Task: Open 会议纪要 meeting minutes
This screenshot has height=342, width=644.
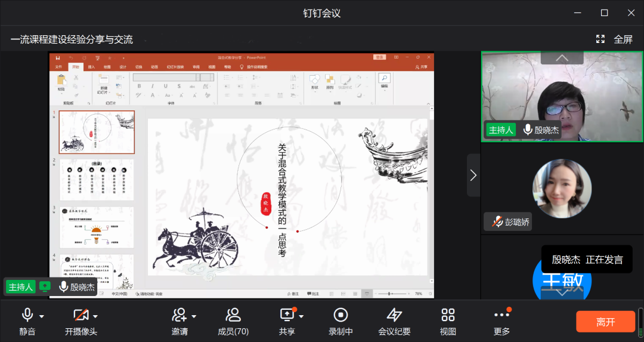Action: pos(394,315)
